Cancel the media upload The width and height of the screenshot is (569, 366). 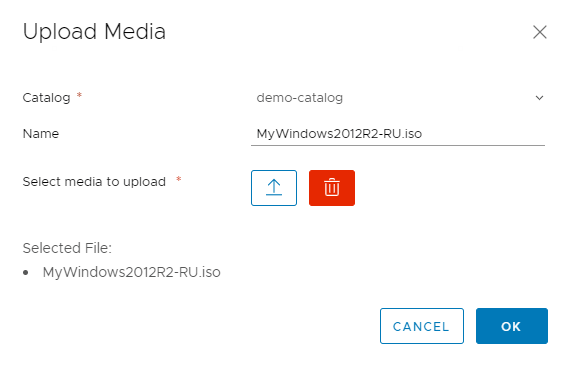coord(422,326)
